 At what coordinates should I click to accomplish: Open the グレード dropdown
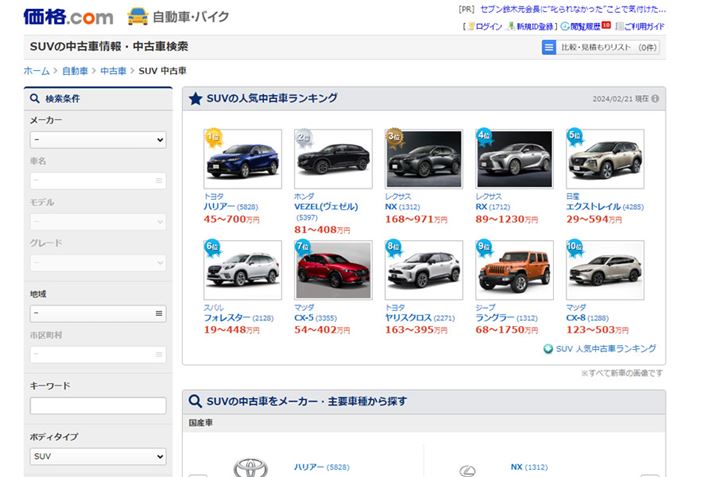pos(98,263)
